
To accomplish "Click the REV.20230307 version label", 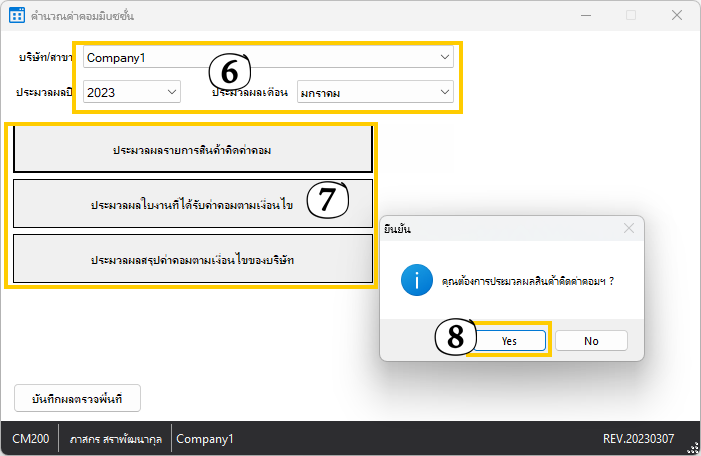I will [x=639, y=439].
